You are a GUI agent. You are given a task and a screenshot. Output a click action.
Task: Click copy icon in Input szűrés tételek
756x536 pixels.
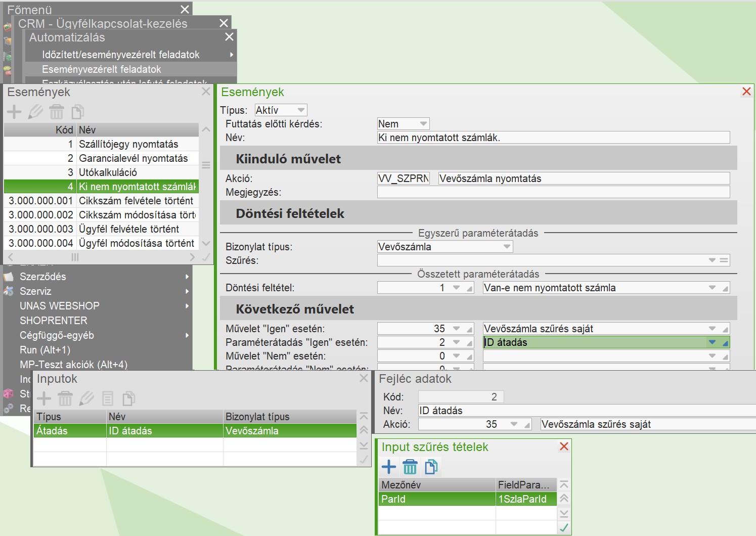(x=431, y=466)
